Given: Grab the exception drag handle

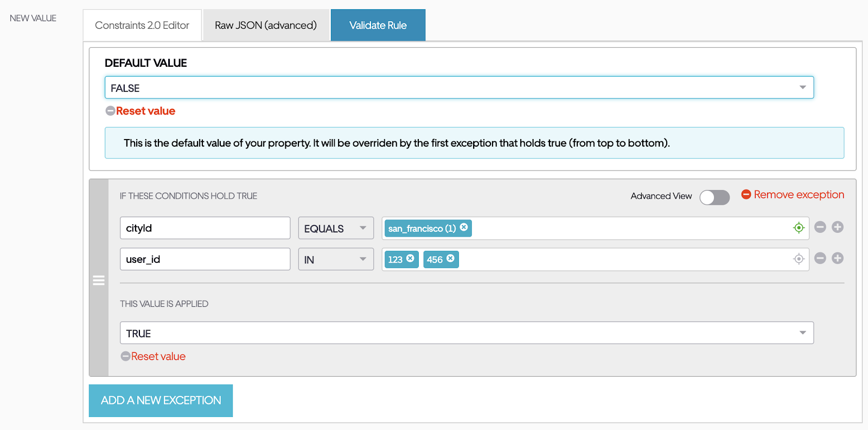Looking at the screenshot, I should [x=99, y=280].
